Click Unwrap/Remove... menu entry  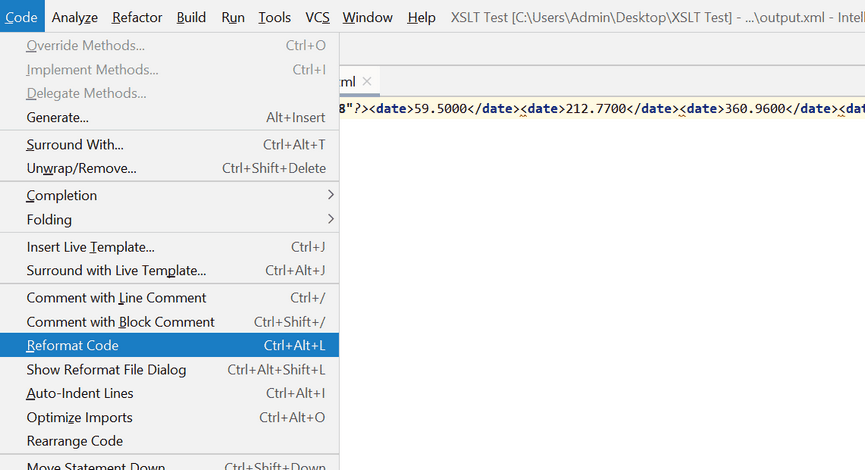(170, 168)
